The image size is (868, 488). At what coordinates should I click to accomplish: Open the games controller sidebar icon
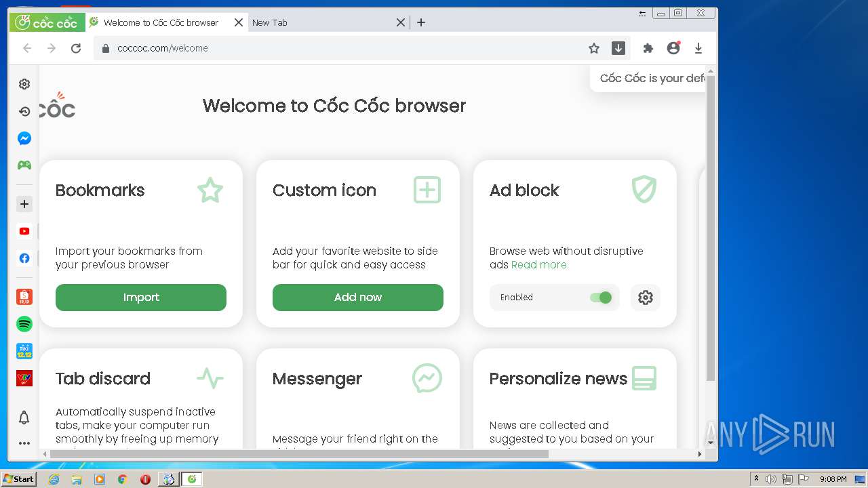click(x=24, y=165)
